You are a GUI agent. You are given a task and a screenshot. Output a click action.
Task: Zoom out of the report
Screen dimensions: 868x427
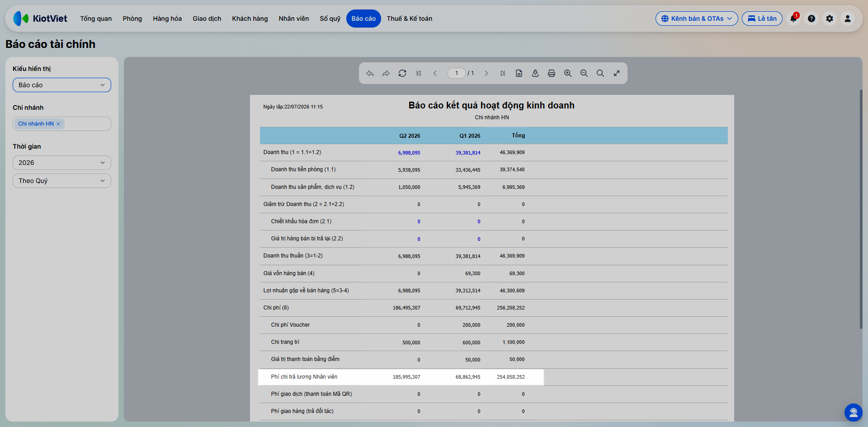point(584,73)
